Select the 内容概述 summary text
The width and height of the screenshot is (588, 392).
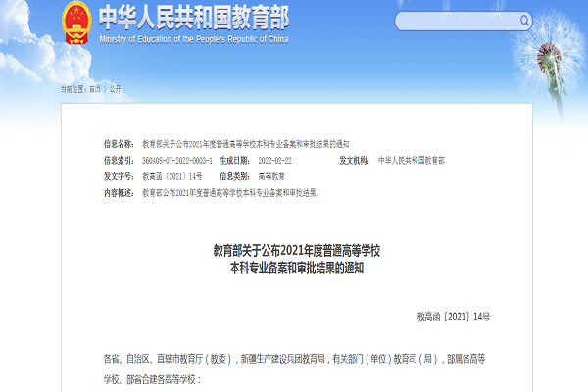[x=230, y=193]
